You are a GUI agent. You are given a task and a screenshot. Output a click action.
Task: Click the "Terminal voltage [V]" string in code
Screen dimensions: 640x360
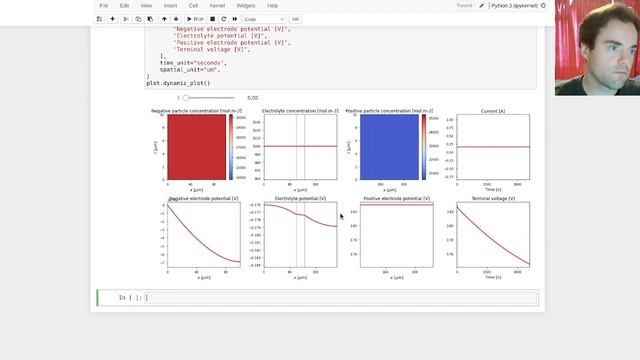(x=212, y=49)
